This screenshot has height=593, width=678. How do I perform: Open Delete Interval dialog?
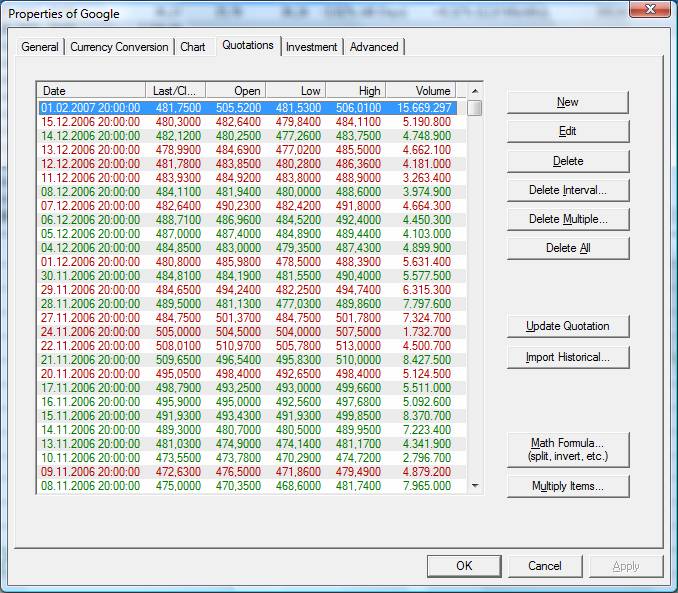pyautogui.click(x=568, y=190)
